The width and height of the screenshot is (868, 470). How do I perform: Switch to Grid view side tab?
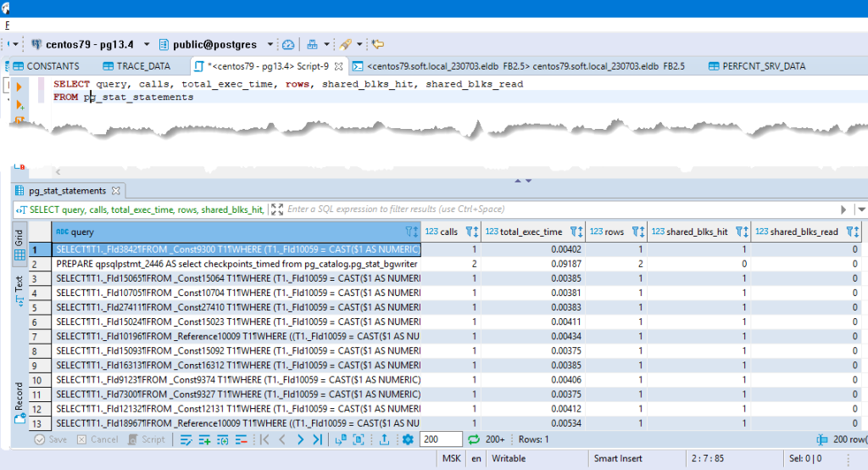(19, 244)
